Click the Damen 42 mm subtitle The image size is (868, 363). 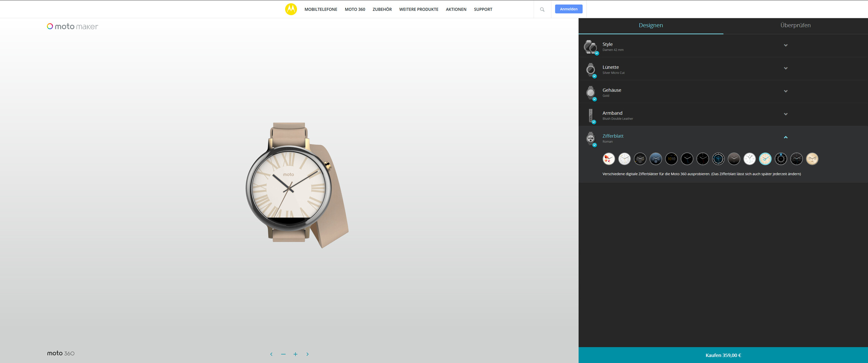[613, 50]
